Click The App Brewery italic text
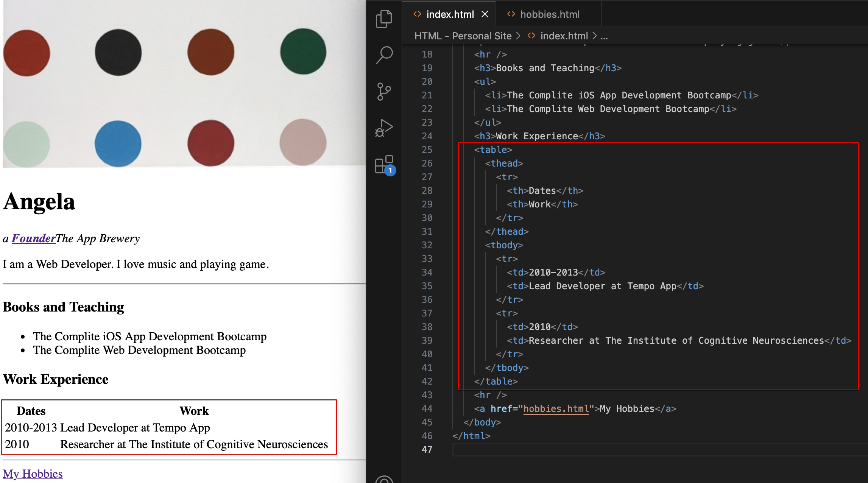868x483 pixels. coord(98,238)
